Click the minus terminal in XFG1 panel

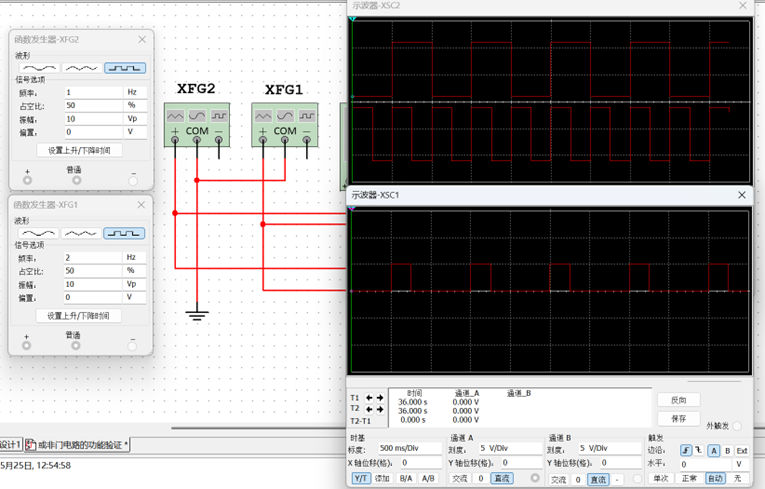point(132,346)
